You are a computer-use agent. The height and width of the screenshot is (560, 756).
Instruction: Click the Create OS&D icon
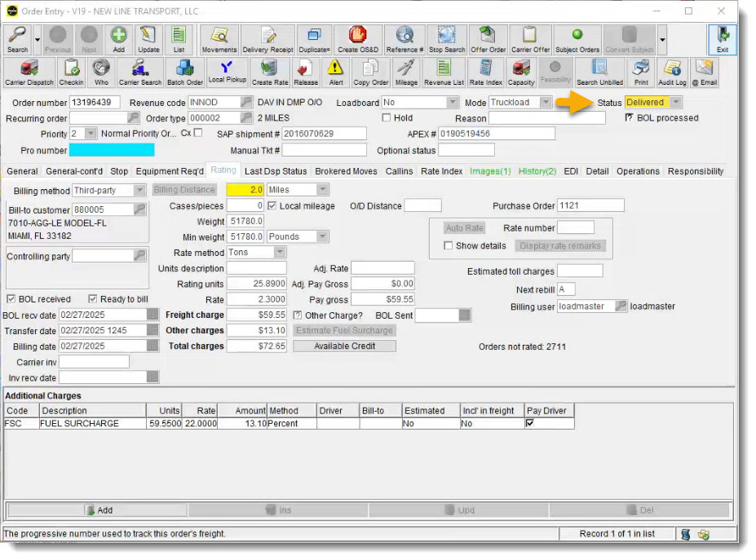click(358, 39)
